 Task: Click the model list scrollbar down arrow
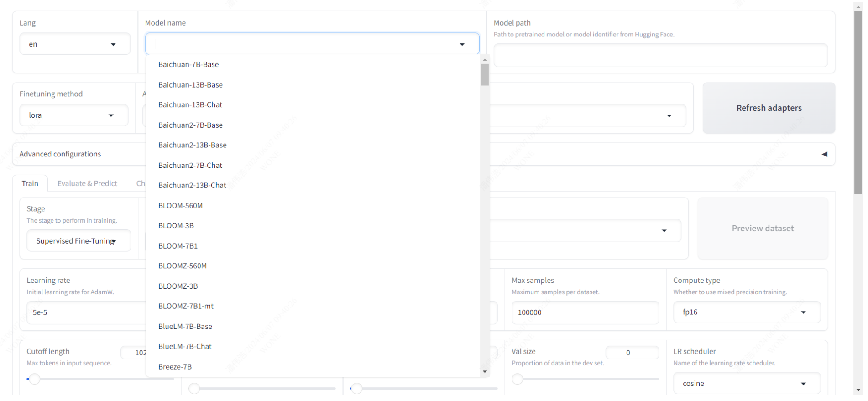(485, 372)
